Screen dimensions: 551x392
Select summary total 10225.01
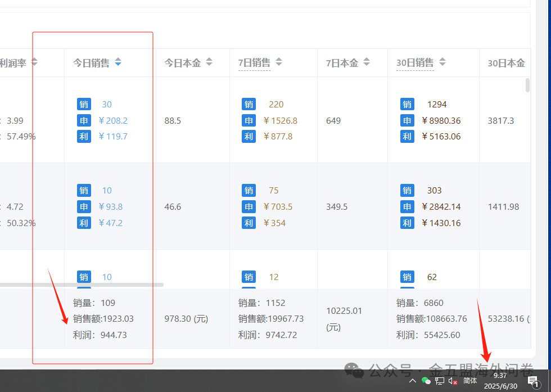point(344,311)
